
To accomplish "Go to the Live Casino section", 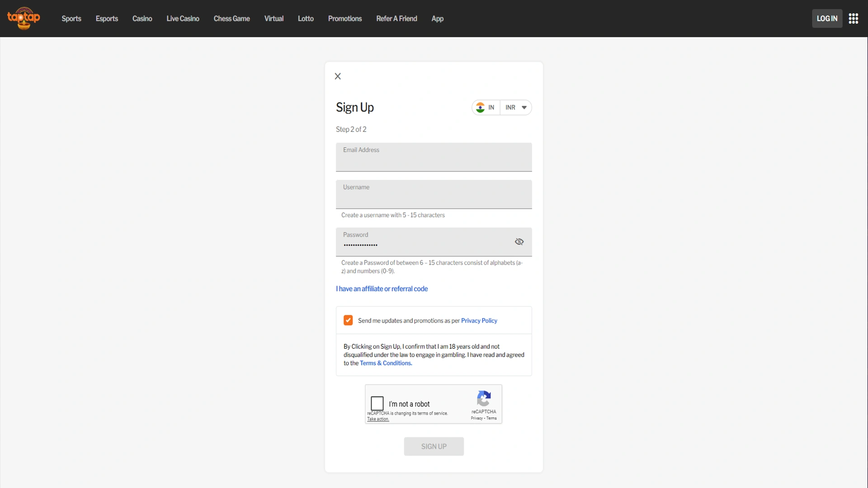I will click(183, 19).
